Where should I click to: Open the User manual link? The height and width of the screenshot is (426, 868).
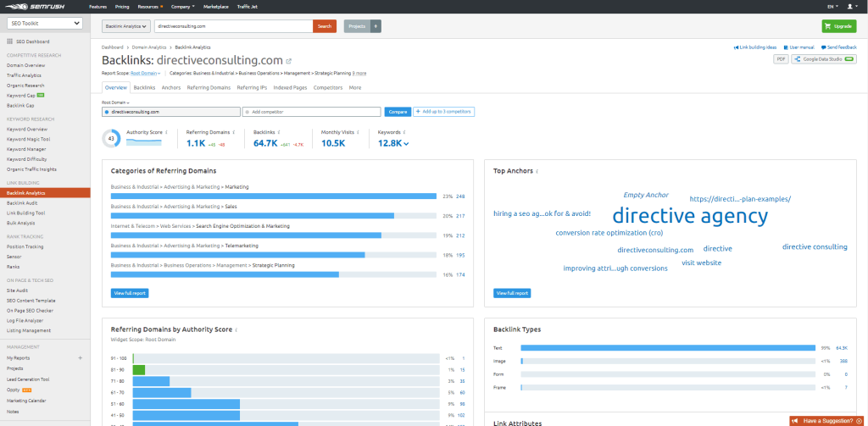[798, 47]
